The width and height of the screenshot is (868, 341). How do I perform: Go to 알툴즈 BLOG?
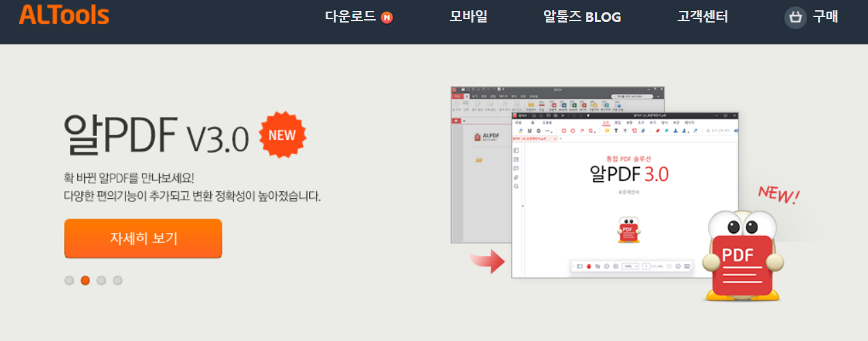[x=582, y=16]
